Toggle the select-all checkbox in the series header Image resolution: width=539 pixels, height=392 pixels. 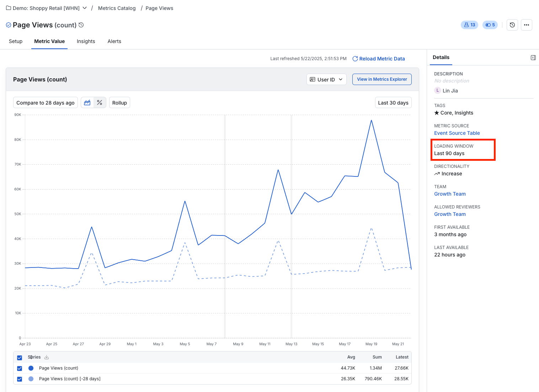click(20, 357)
